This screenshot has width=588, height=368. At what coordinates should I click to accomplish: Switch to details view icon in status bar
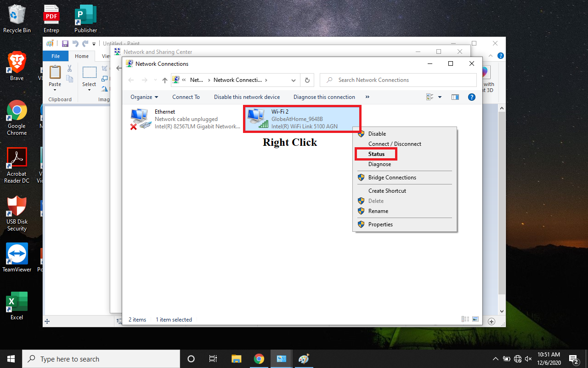tap(465, 319)
